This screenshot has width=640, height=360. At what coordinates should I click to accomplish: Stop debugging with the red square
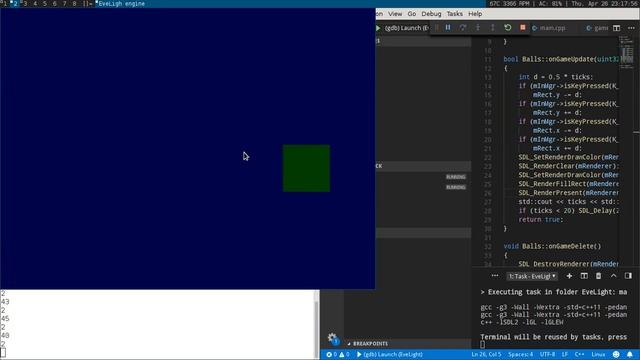[522, 27]
